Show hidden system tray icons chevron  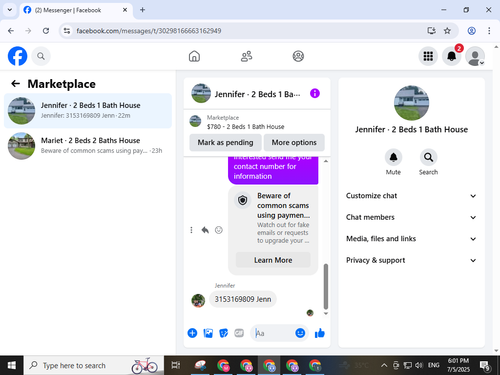(x=384, y=366)
